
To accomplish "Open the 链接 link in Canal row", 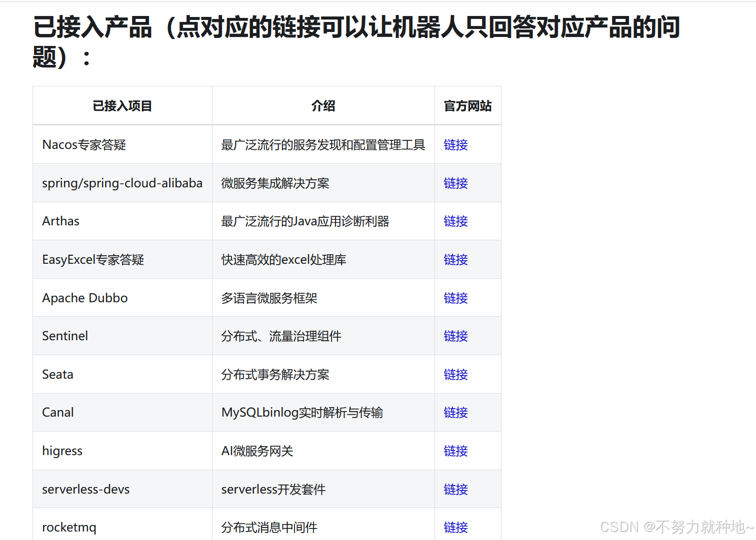I will coord(455,413).
